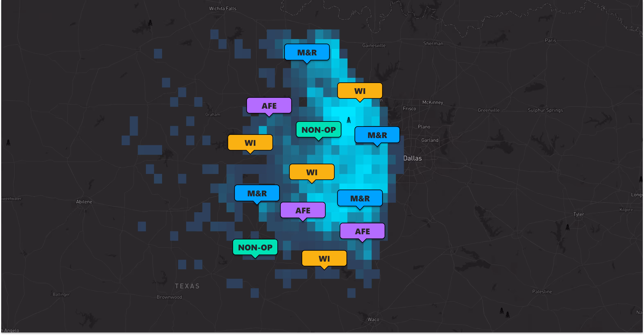Click the NON-OP marker beside the central derrick
The height and width of the screenshot is (335, 644).
click(x=318, y=130)
